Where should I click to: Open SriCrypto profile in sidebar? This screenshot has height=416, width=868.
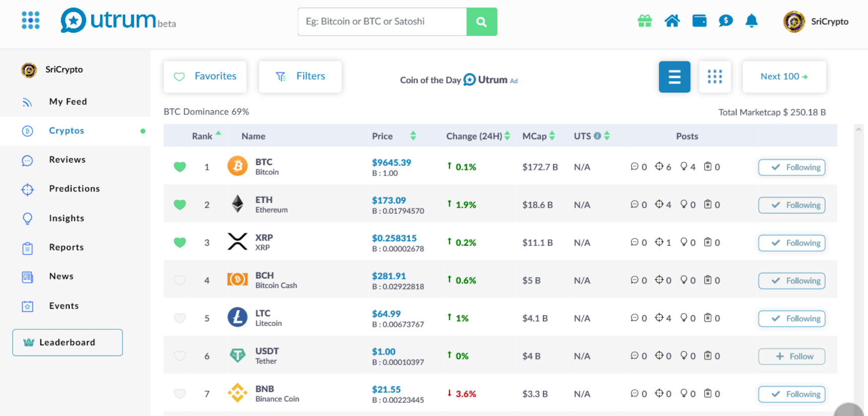pyautogui.click(x=52, y=70)
